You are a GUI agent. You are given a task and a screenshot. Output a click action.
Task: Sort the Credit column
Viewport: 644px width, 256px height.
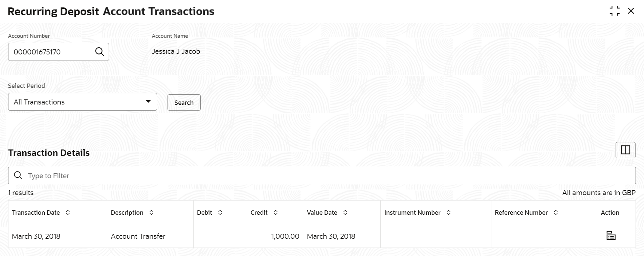[x=275, y=212]
